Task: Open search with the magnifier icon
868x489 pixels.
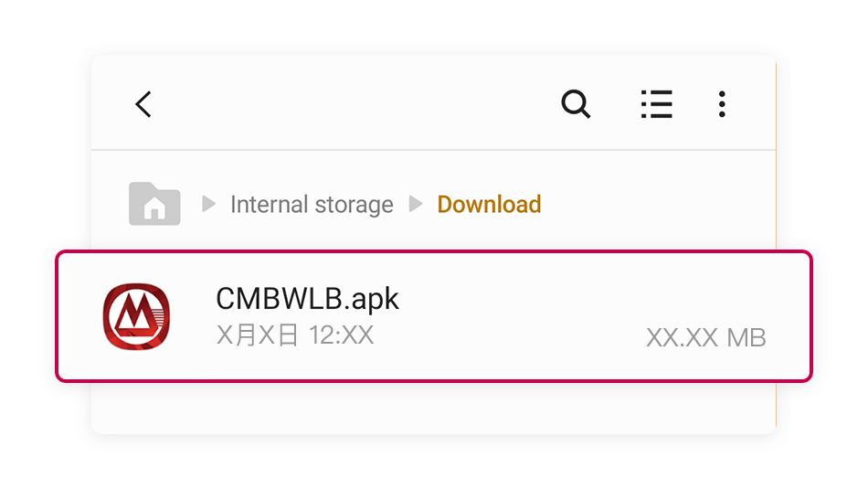Action: click(576, 103)
